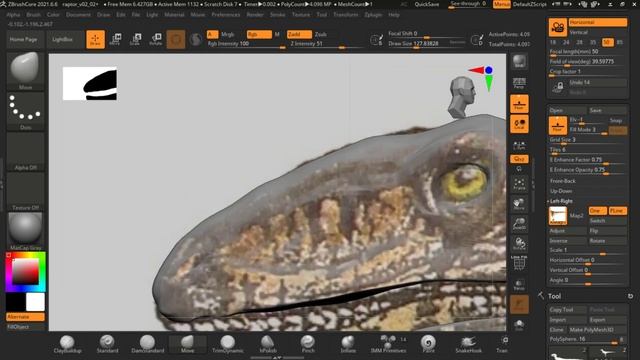Select the white main color swatch

[36, 302]
